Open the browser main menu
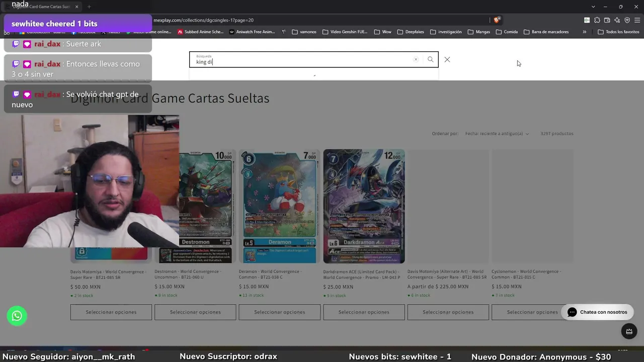The image size is (644, 362). [x=637, y=20]
